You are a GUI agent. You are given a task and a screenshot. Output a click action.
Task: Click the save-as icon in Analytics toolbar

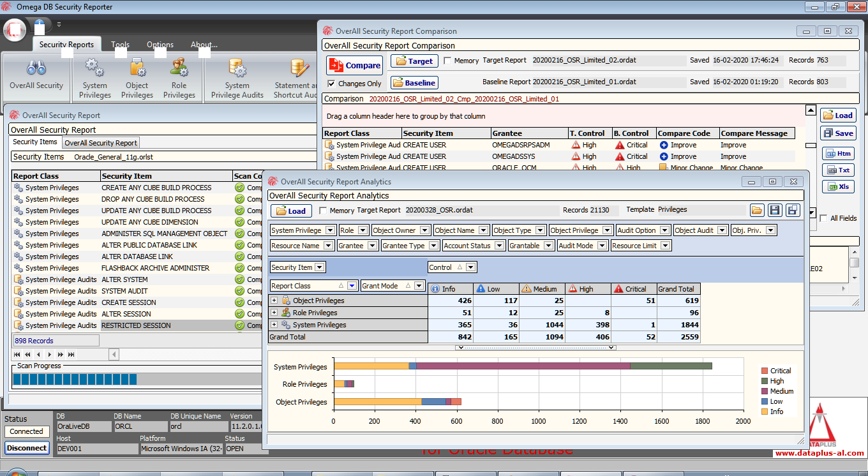[x=793, y=210]
